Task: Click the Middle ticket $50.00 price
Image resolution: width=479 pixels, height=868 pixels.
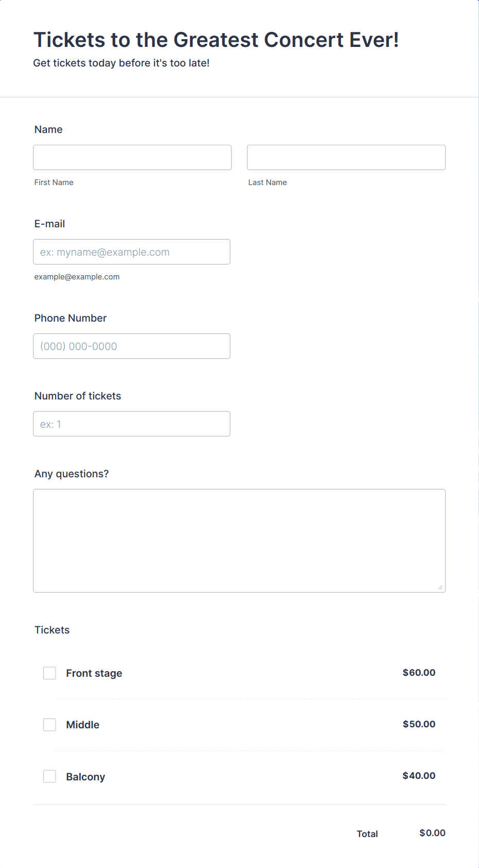Action: coord(419,724)
